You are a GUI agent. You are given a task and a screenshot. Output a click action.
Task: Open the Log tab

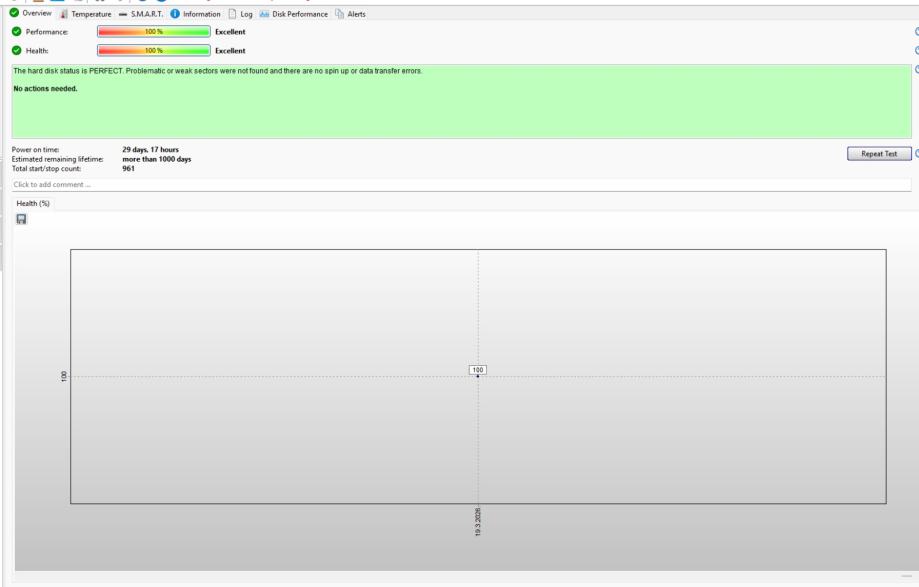tap(240, 14)
